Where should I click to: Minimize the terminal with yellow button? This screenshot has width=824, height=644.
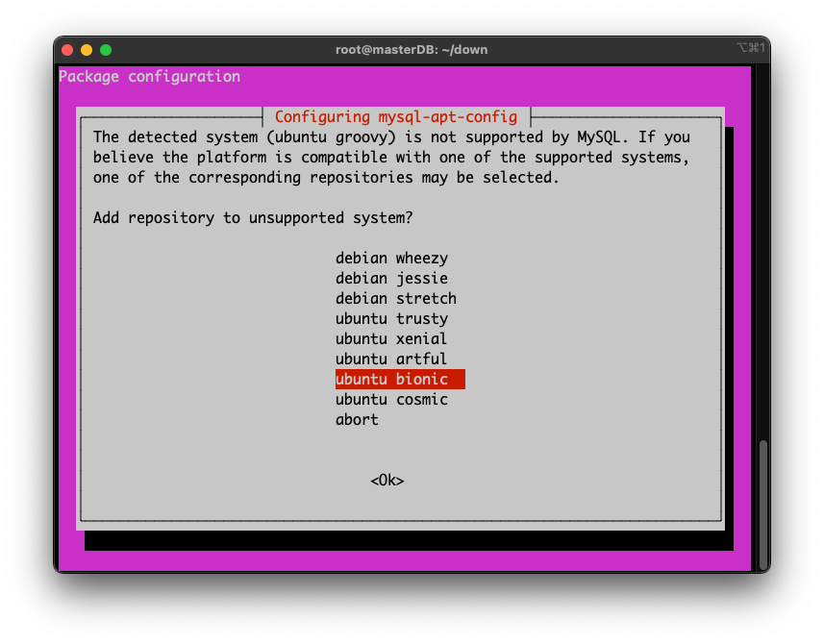click(87, 50)
